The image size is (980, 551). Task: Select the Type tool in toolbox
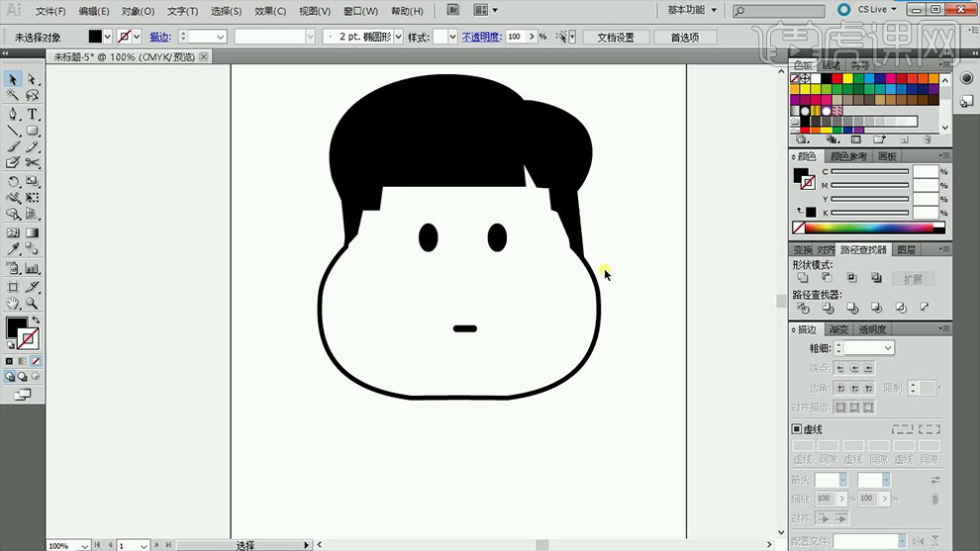(x=32, y=114)
